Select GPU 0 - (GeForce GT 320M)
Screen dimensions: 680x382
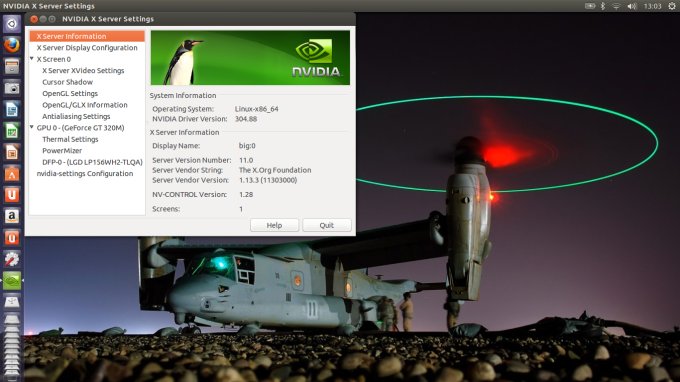pos(80,128)
